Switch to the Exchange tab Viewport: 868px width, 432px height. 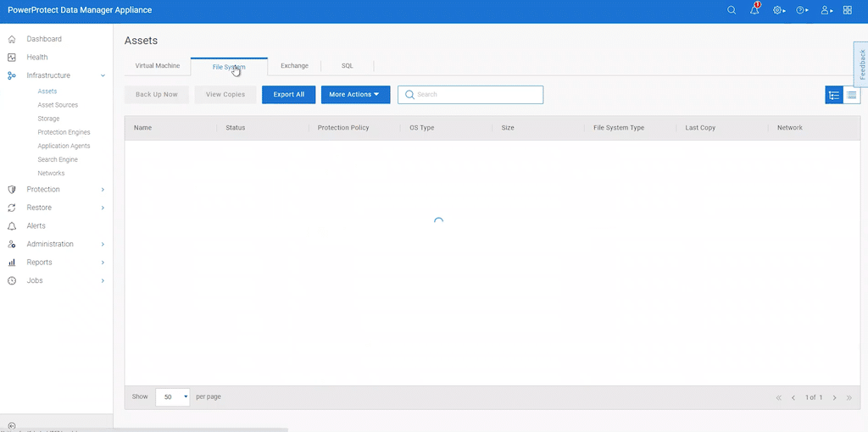(294, 66)
